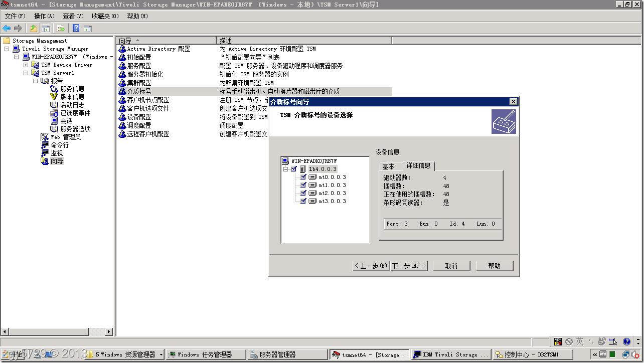Toggle checkbox for drive mt2.0.0.3
This screenshot has width=644, height=363.
point(303,193)
